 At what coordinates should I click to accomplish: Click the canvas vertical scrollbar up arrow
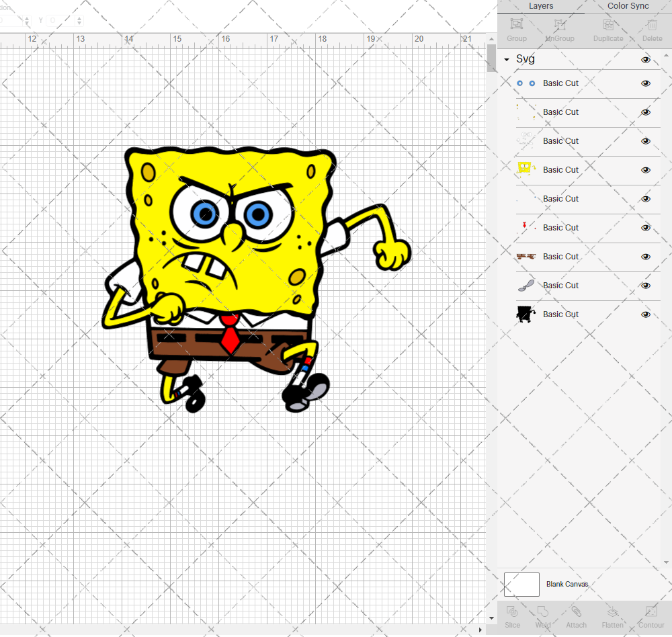(491, 39)
